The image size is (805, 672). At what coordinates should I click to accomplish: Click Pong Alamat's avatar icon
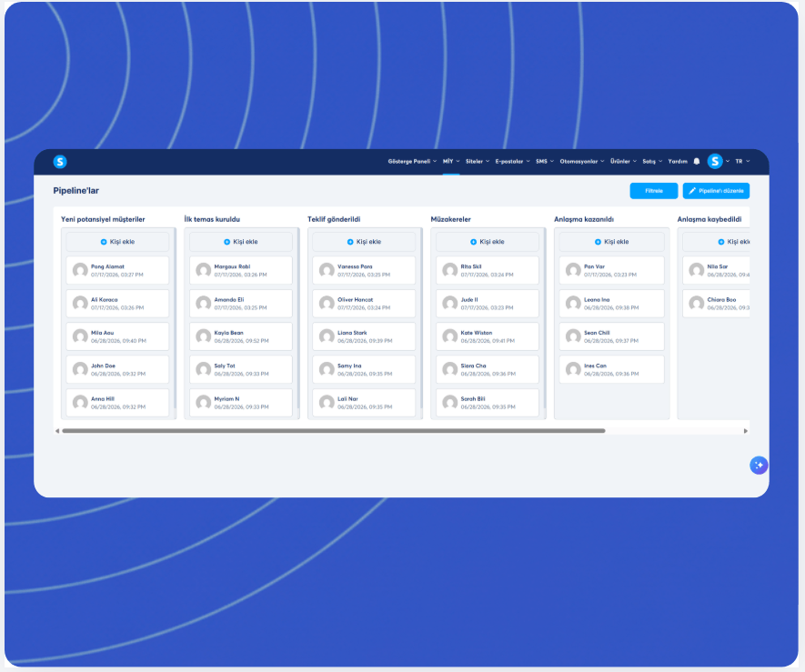tap(80, 270)
